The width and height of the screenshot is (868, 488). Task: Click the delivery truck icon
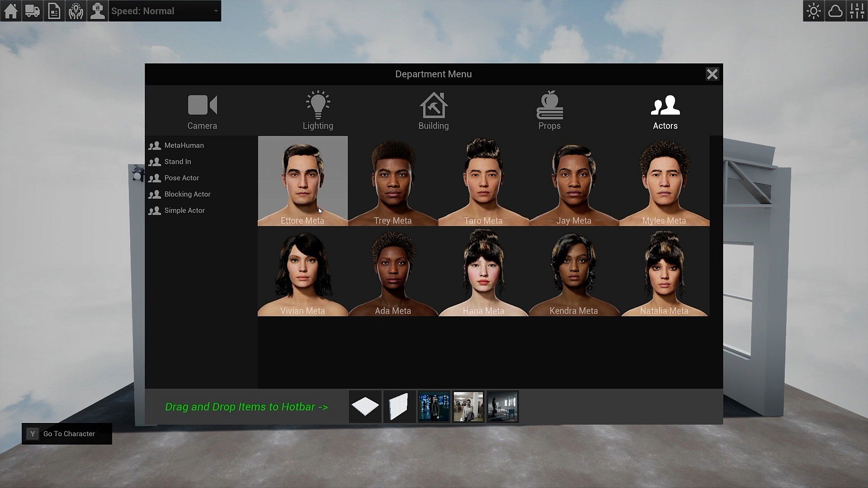(x=33, y=11)
